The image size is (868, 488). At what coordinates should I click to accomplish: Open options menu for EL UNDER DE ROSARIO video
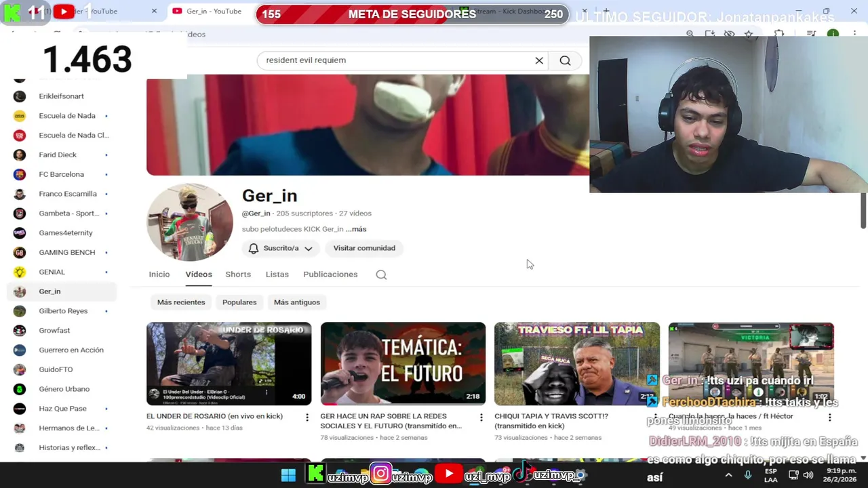[307, 417]
